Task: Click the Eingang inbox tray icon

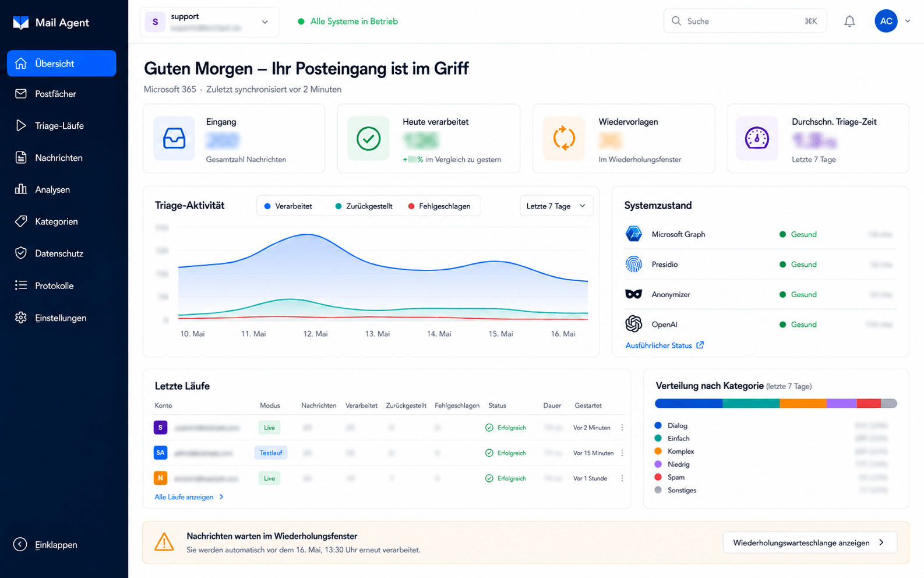Action: tap(174, 139)
